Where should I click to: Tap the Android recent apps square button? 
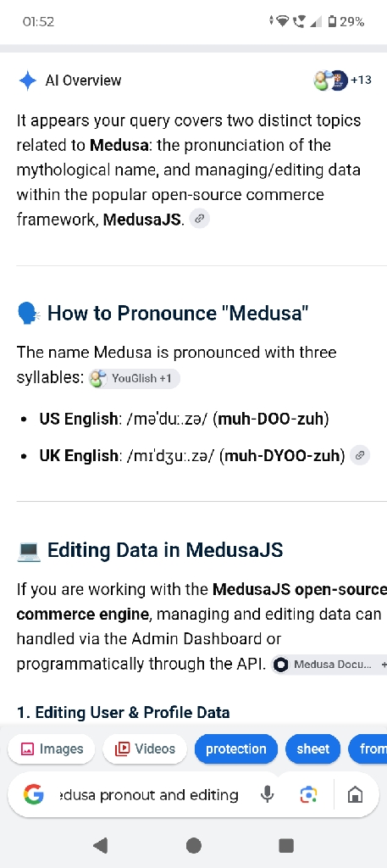pyautogui.click(x=286, y=845)
